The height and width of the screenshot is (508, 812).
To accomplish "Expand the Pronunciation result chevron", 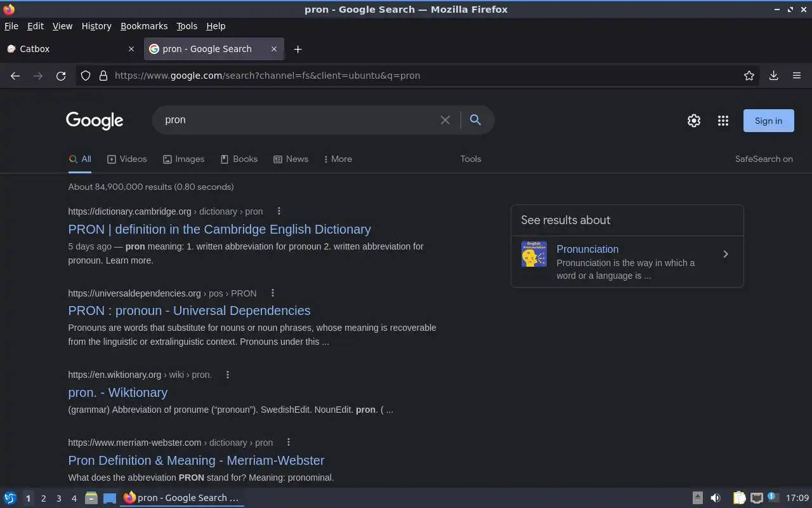I will 726,254.
